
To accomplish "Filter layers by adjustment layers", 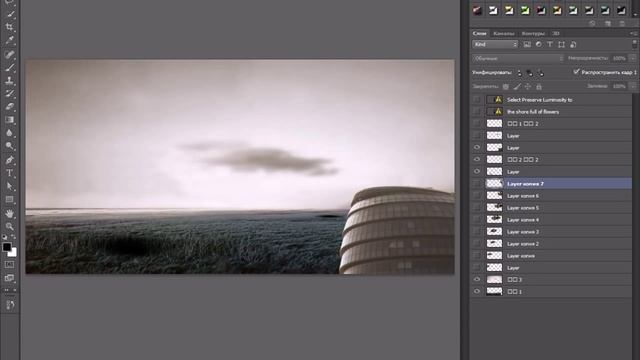I will [x=538, y=44].
